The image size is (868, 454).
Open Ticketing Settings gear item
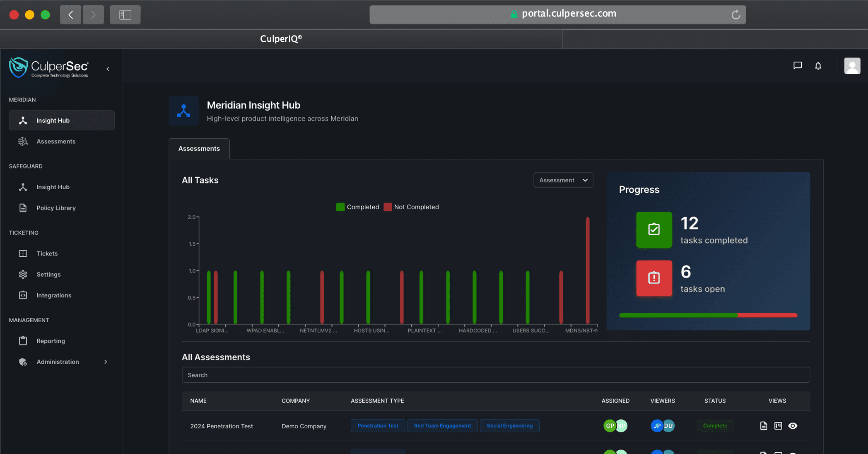61,274
